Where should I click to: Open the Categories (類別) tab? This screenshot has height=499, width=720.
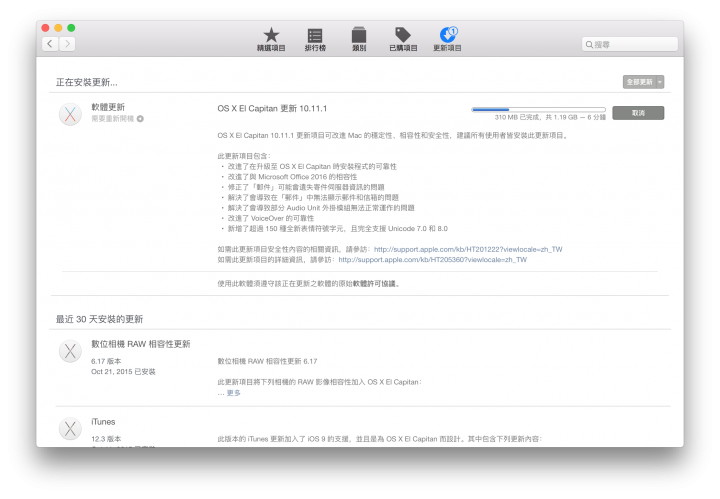click(359, 39)
